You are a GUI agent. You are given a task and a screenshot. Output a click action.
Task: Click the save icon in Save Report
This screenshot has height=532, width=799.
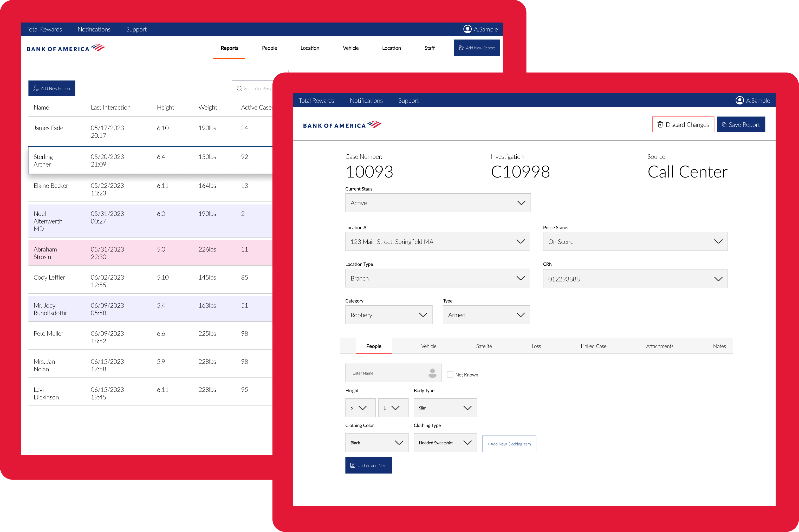[724, 124]
